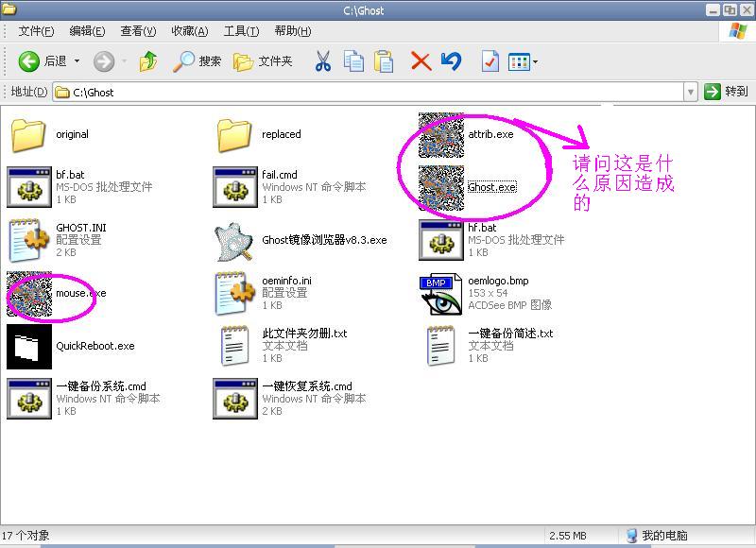Click the 2.55 MB status bar size
Viewport: 756px width, 548px height.
pyautogui.click(x=568, y=536)
